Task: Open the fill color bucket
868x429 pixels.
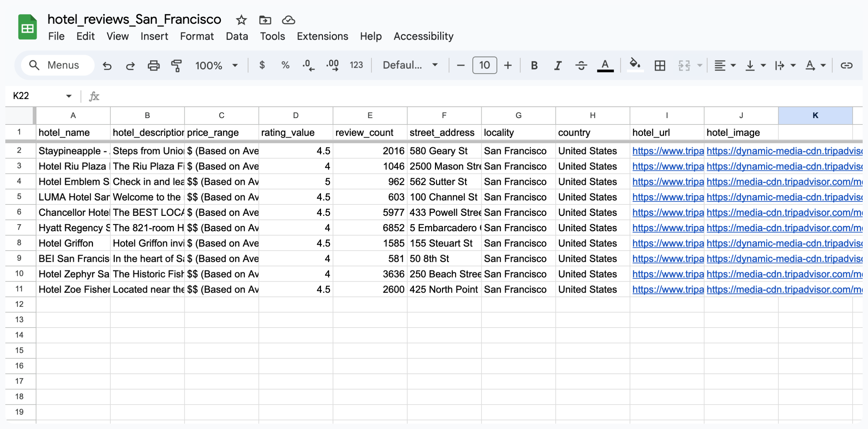Action: [635, 65]
